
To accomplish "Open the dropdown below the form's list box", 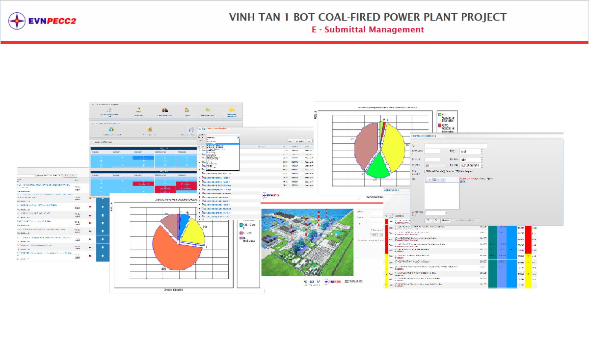I will [x=446, y=213].
